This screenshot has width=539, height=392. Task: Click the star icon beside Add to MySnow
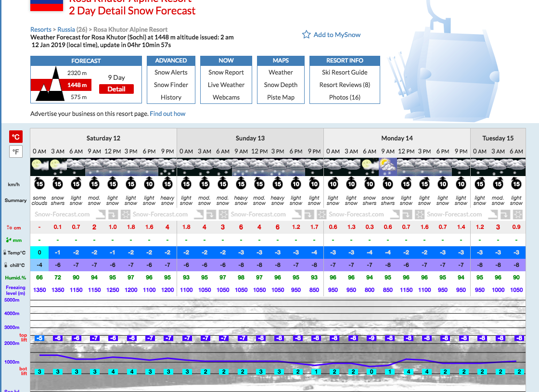306,34
